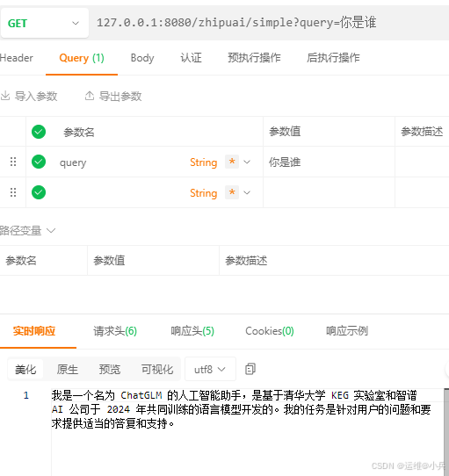The width and height of the screenshot is (449, 476).
Task: Expand the chevron in the empty row
Action: [247, 192]
